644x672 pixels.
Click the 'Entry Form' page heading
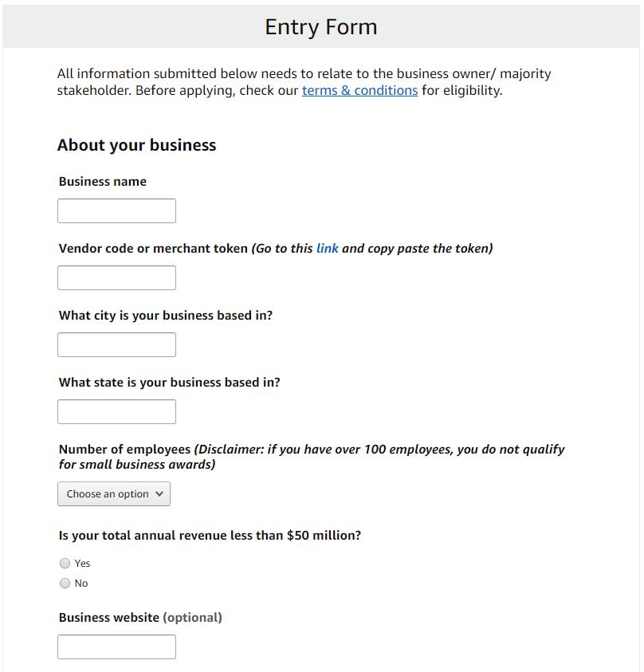point(321,27)
